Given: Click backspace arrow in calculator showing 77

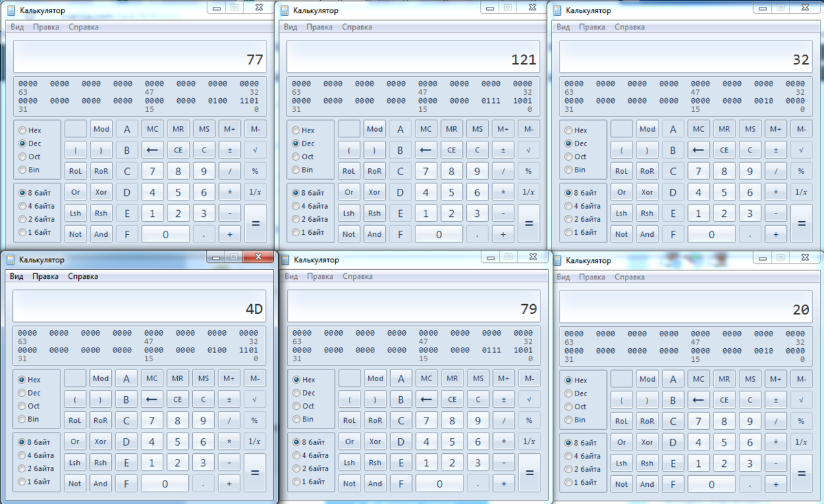Looking at the screenshot, I should pyautogui.click(x=152, y=150).
